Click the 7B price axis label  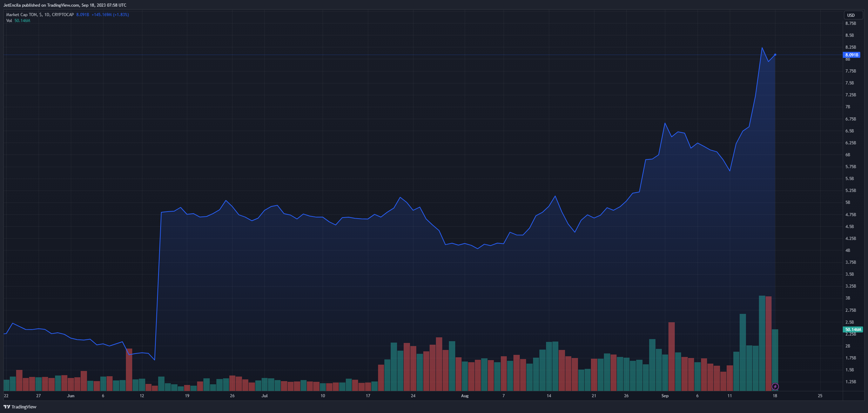[x=848, y=107]
